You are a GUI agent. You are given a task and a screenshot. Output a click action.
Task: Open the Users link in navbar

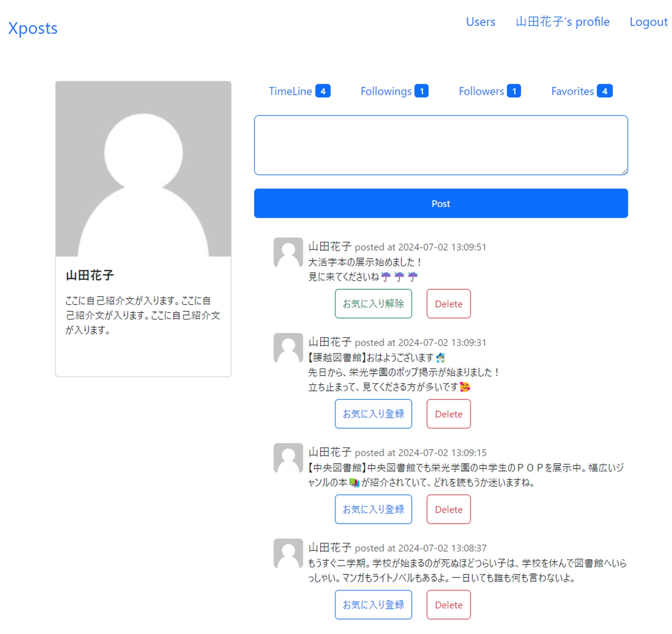coord(480,22)
